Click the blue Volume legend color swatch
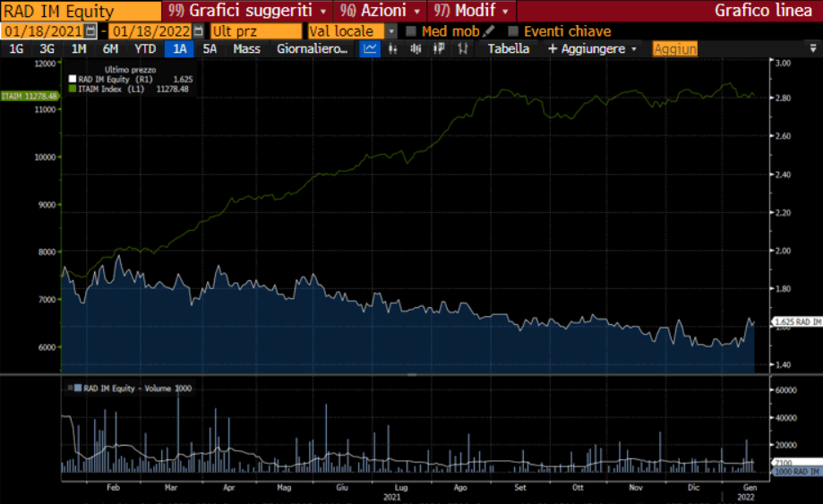Screen dimensions: 823x504 pyautogui.click(x=78, y=389)
